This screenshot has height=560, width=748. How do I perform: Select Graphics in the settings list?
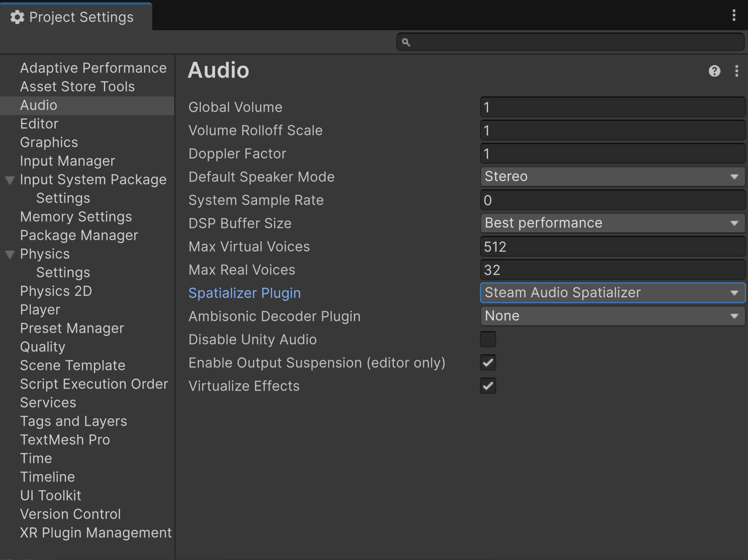[x=49, y=142]
